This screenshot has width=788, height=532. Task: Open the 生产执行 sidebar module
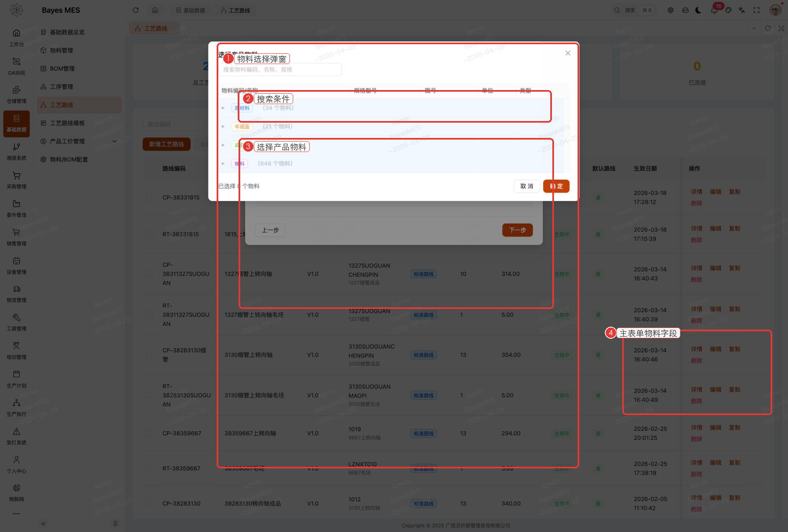click(x=17, y=408)
